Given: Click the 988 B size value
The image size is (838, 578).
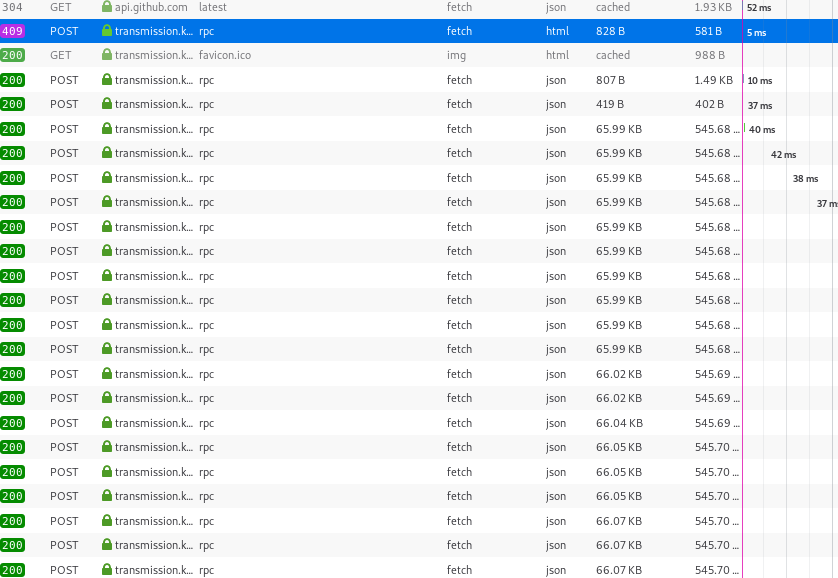Looking at the screenshot, I should click(710, 55).
